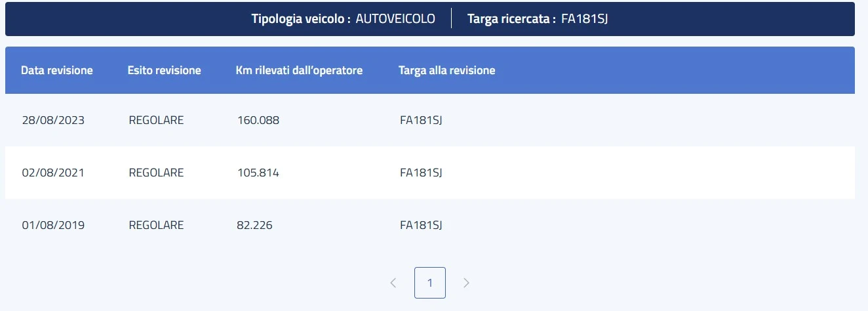
Task: Click the AUTOVEICOLO vehicle type value
Action: pos(395,19)
